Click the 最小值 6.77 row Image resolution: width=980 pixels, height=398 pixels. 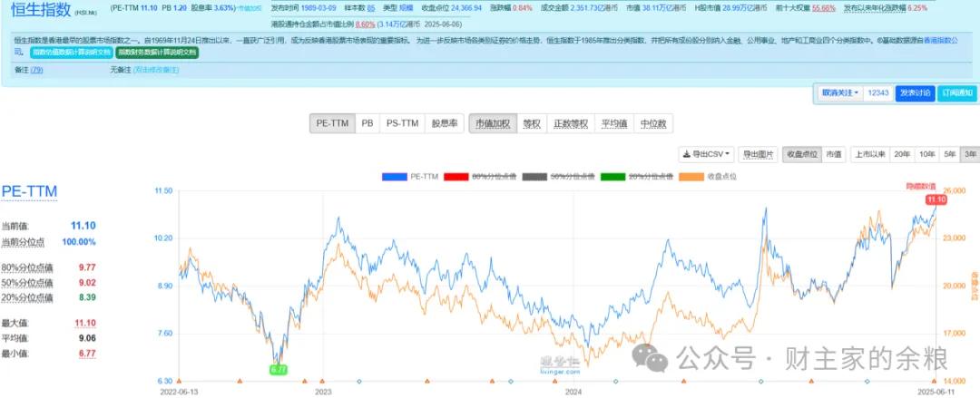(x=49, y=354)
